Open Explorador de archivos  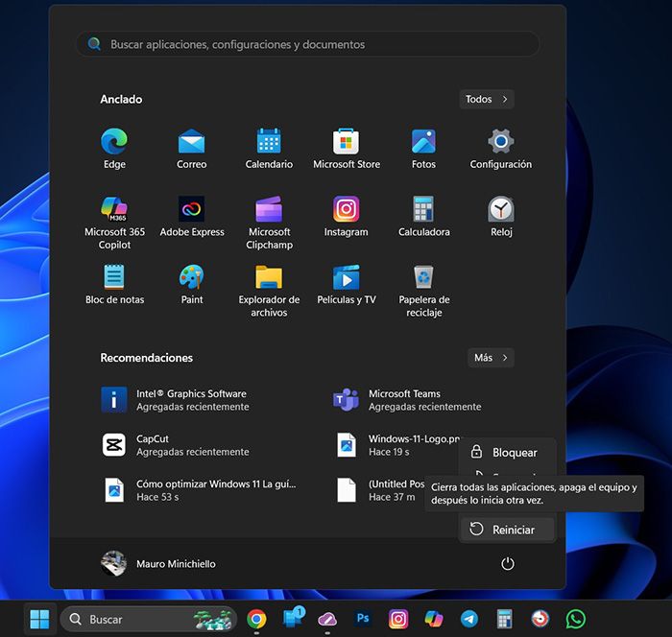click(x=269, y=291)
